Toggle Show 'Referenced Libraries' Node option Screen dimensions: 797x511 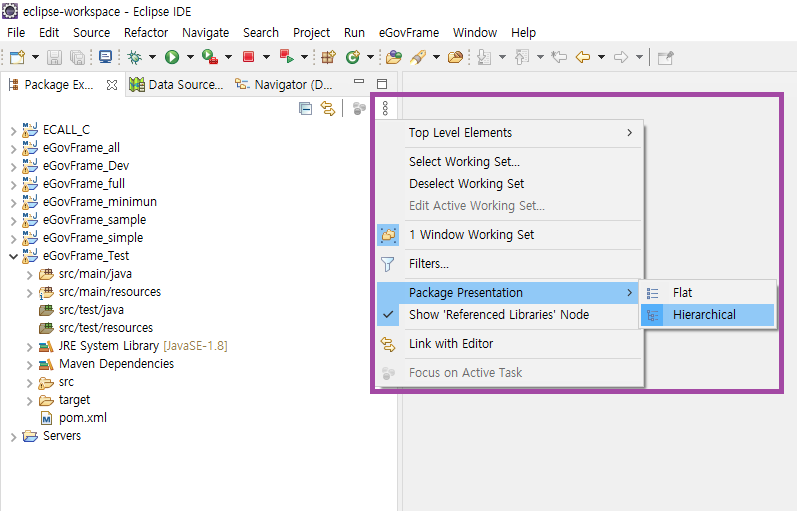[508, 315]
